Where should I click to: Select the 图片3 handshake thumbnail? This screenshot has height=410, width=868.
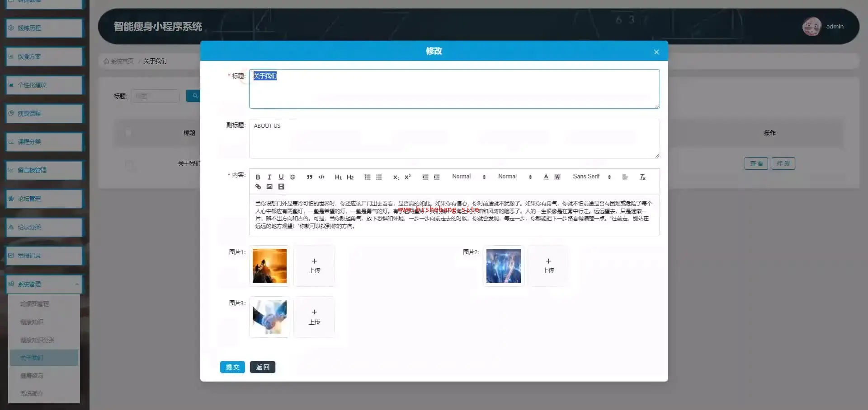269,317
